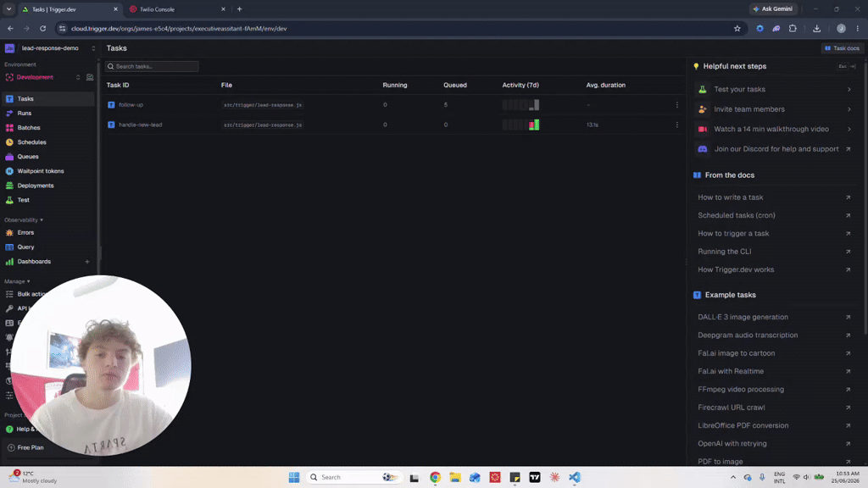The height and width of the screenshot is (488, 868).
Task: Open the Development environment dropdown
Action: pos(42,77)
